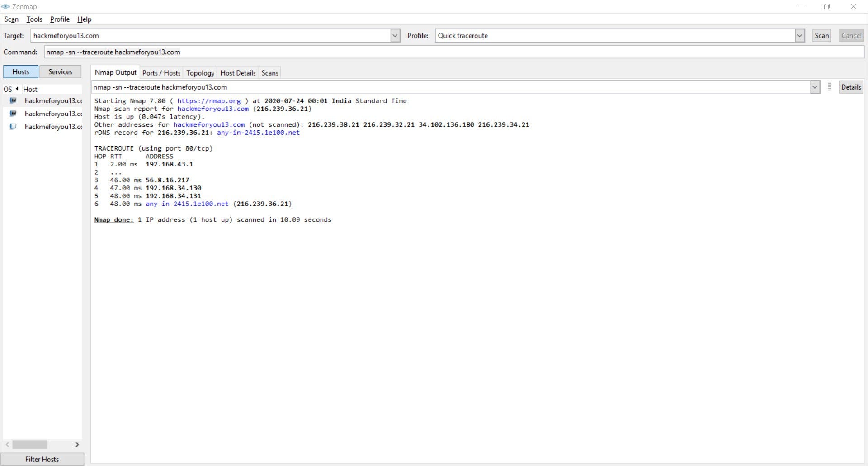Select the Services button in the side panel

(x=60, y=71)
